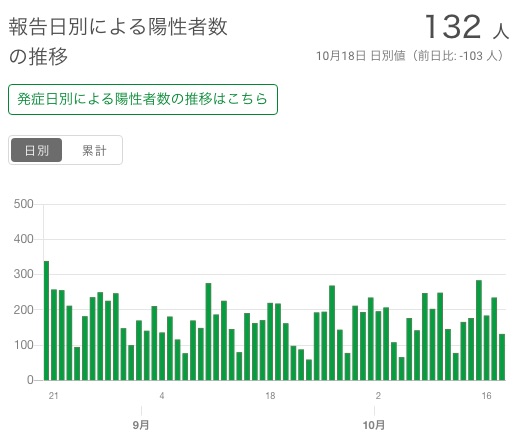Select the 日別 toggle option

[36, 150]
